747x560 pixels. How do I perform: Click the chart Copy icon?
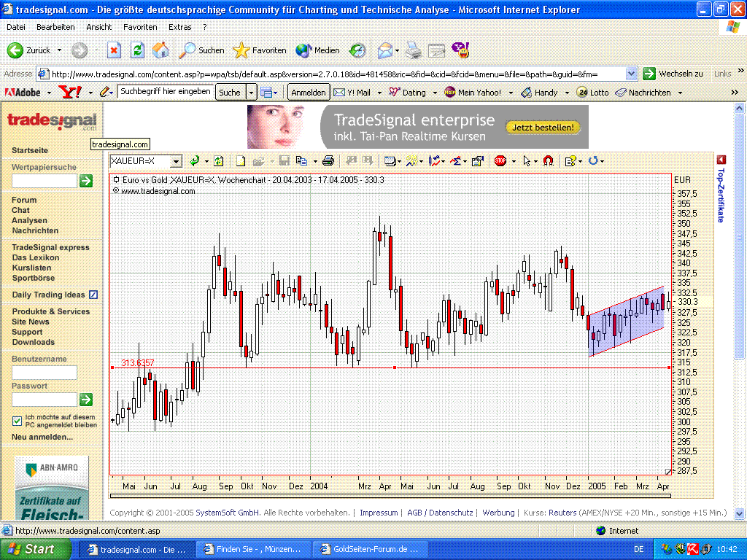tap(301, 161)
